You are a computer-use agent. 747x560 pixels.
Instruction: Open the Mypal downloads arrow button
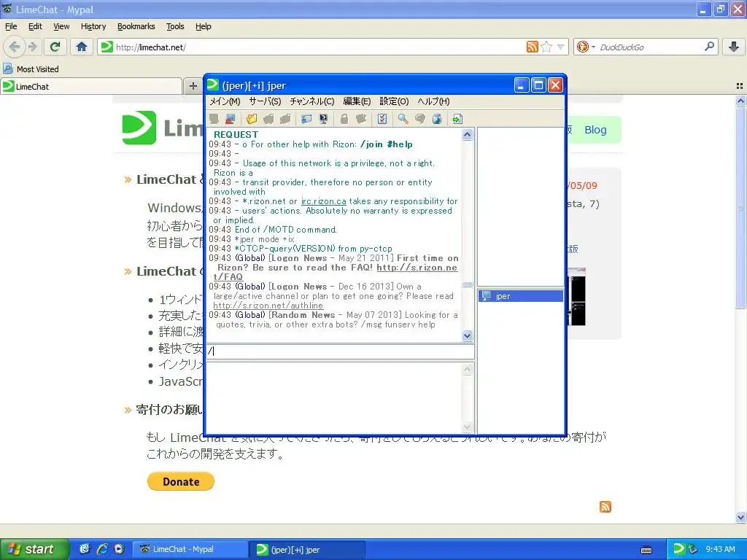(x=734, y=47)
